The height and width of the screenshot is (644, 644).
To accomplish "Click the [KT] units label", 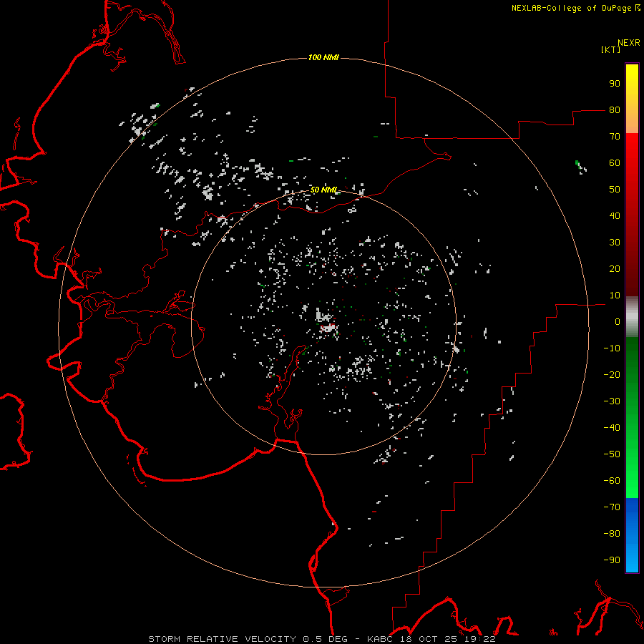I will (x=611, y=49).
